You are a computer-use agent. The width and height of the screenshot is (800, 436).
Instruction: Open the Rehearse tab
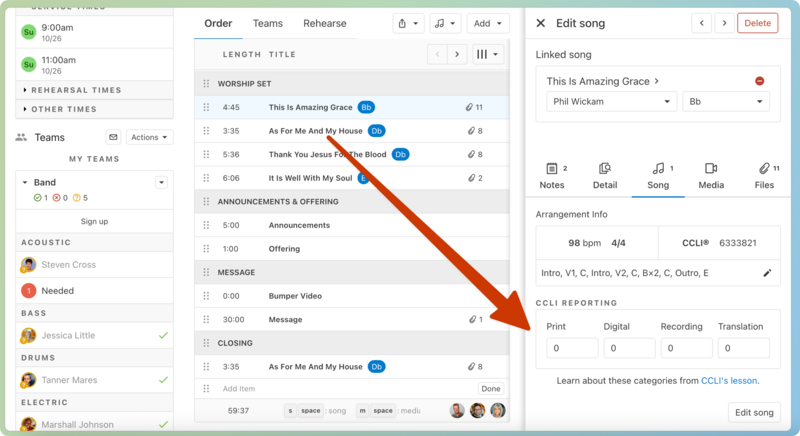324,23
